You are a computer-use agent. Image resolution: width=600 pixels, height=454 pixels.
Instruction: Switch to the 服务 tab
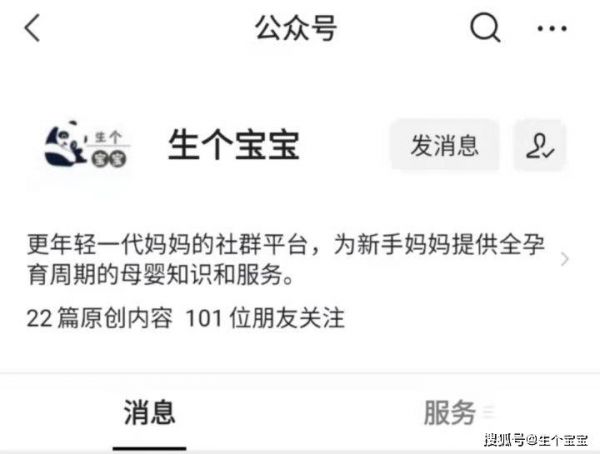pos(450,413)
